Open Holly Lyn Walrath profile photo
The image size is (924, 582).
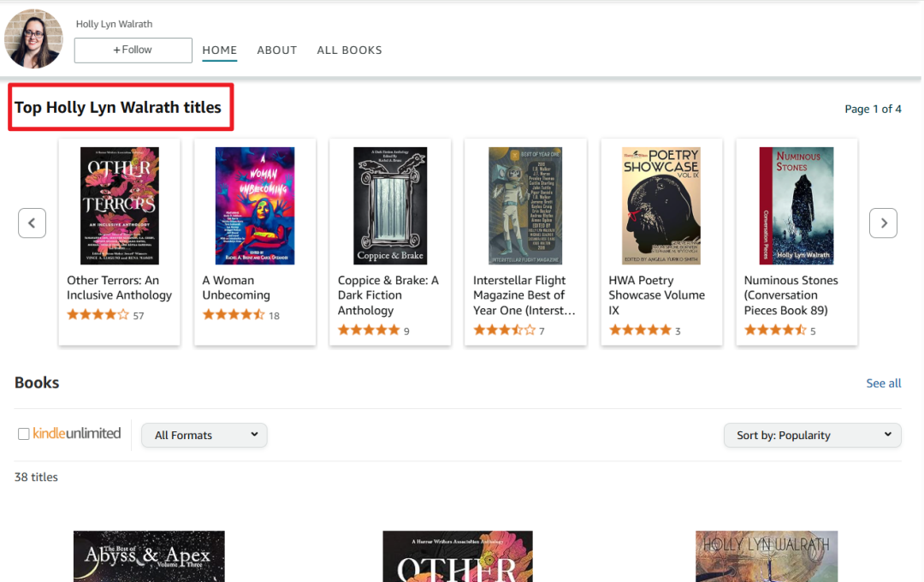click(x=33, y=39)
